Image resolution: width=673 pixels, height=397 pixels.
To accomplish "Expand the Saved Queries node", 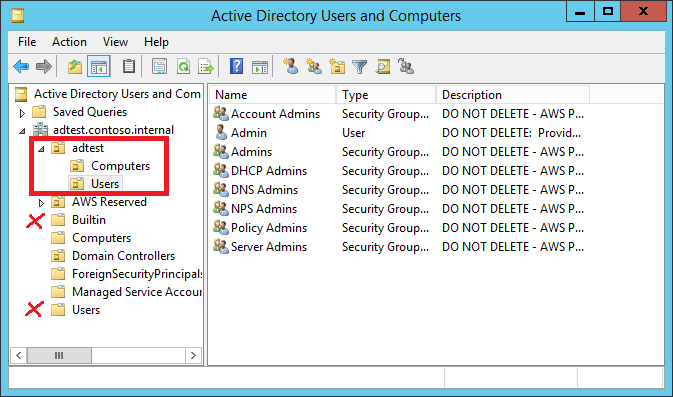I will (x=22, y=113).
